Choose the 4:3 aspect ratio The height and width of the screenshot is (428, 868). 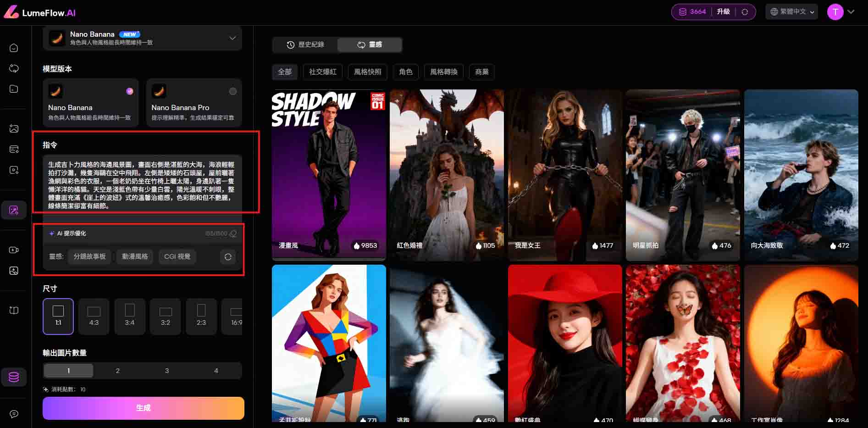[94, 316]
